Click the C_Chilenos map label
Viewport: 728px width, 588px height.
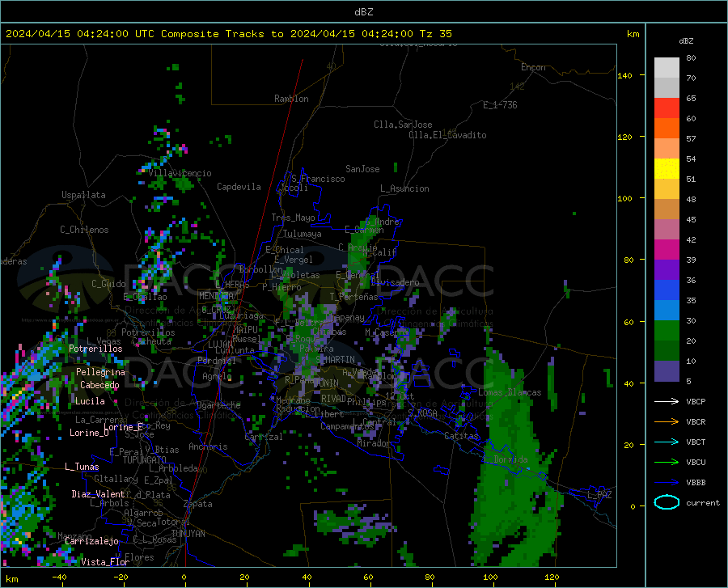84,230
